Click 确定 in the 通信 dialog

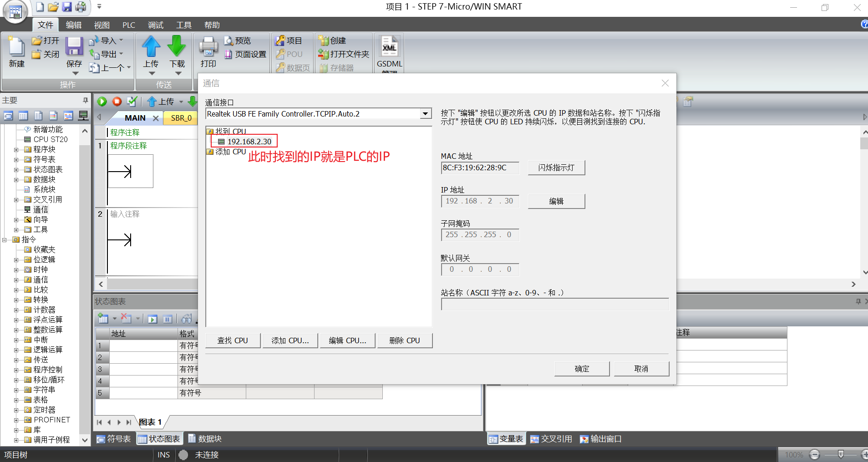point(582,369)
